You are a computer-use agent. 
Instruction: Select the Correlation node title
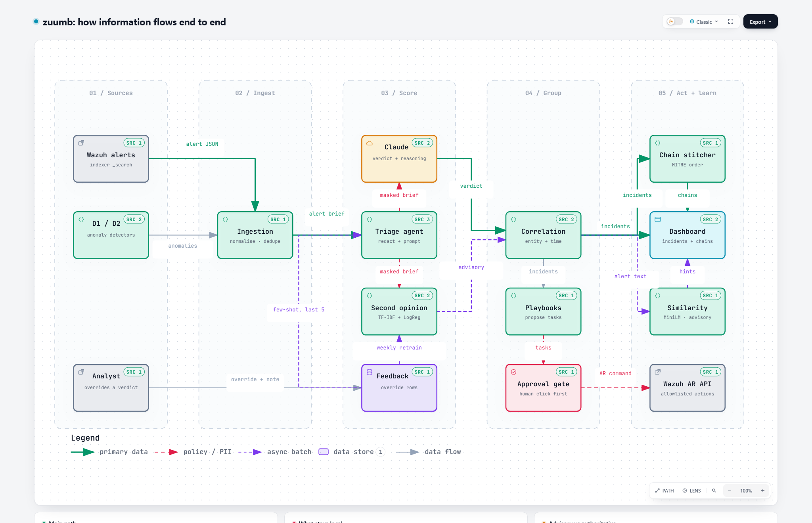click(x=543, y=231)
